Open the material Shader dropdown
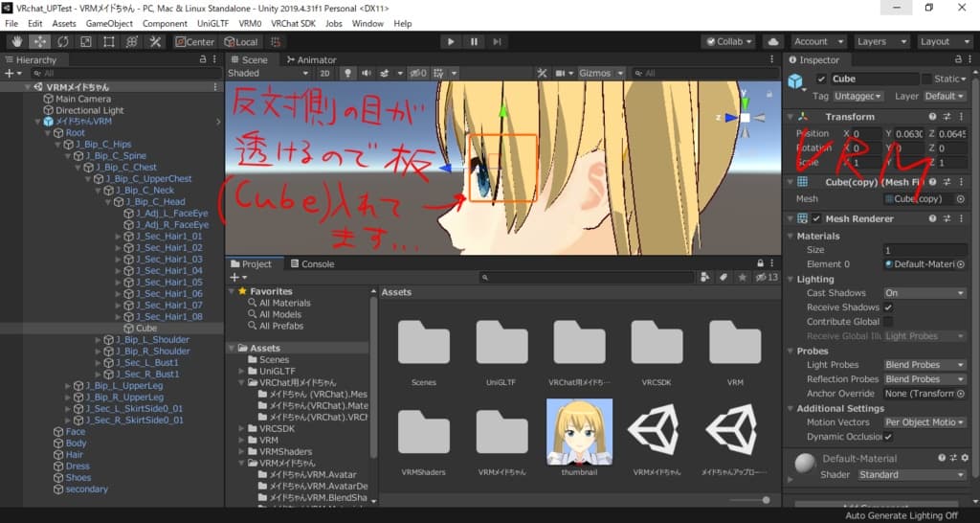This screenshot has height=523, width=980. tap(911, 475)
